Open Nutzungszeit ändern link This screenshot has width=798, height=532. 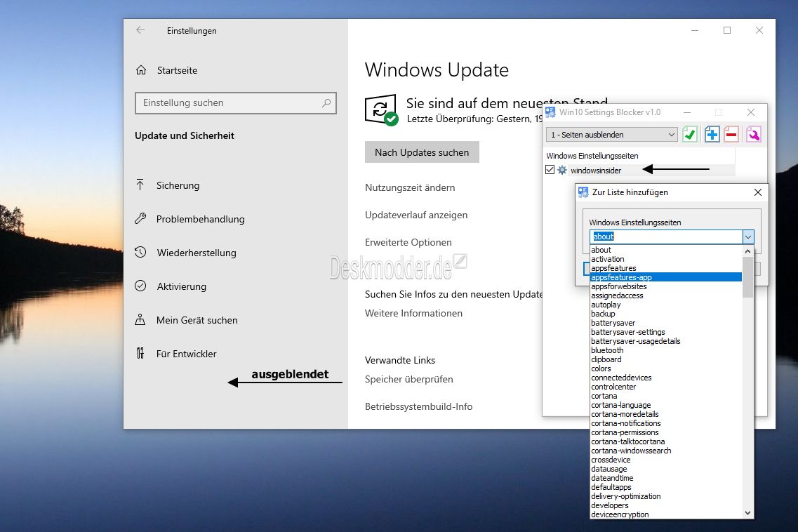[410, 187]
